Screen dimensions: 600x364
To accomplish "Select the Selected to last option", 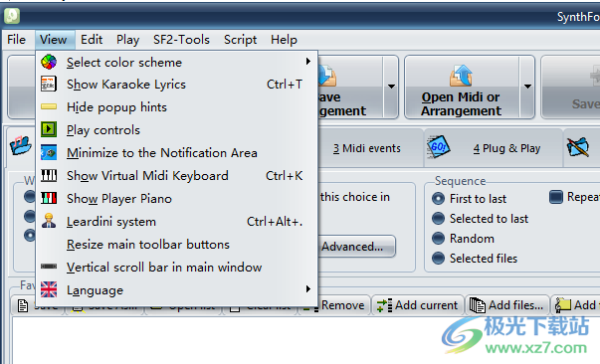I will click(438, 219).
